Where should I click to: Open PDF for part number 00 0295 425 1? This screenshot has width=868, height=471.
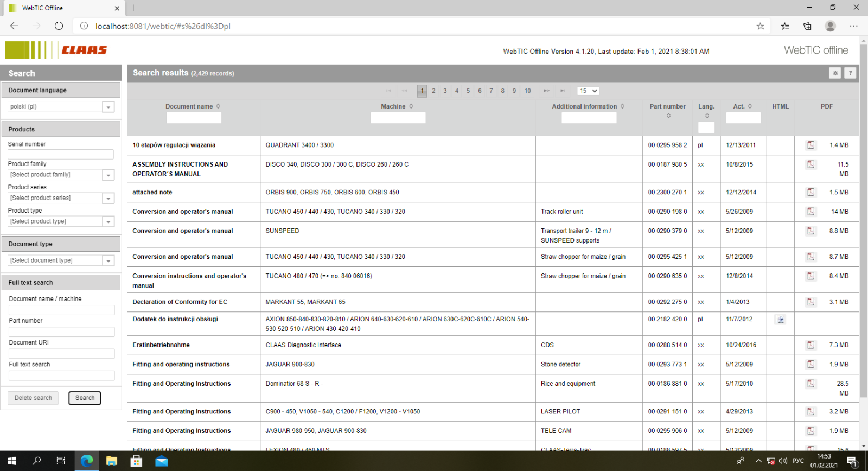pyautogui.click(x=810, y=257)
